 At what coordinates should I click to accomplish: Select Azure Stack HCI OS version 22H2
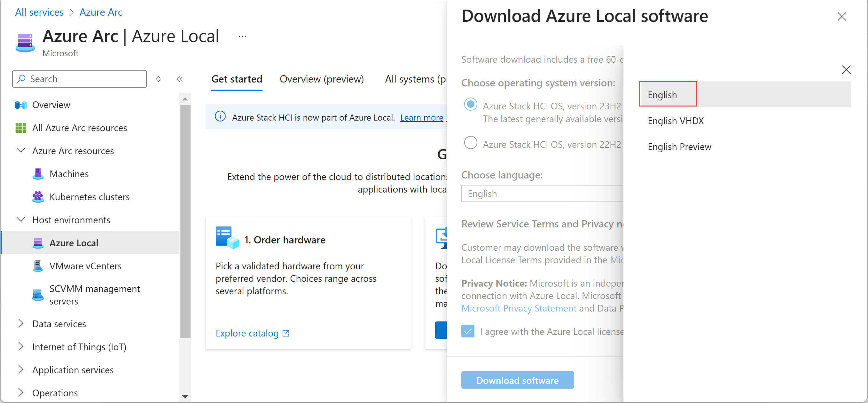[470, 143]
